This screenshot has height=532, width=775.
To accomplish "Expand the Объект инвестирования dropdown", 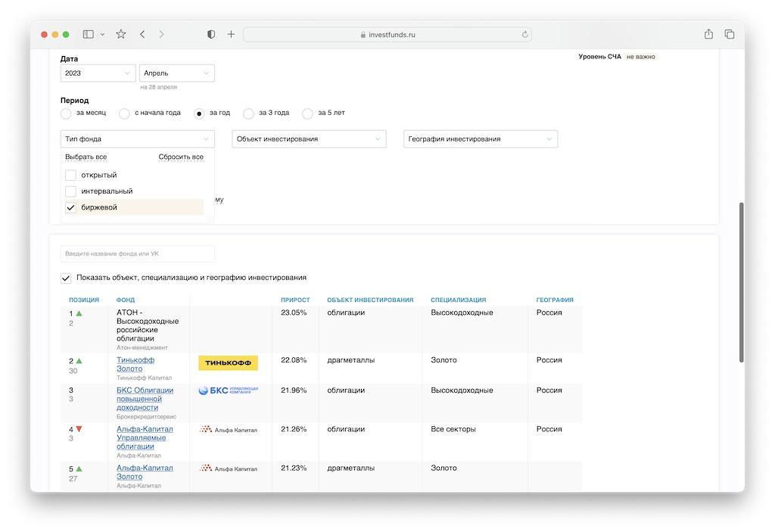I will (x=309, y=139).
